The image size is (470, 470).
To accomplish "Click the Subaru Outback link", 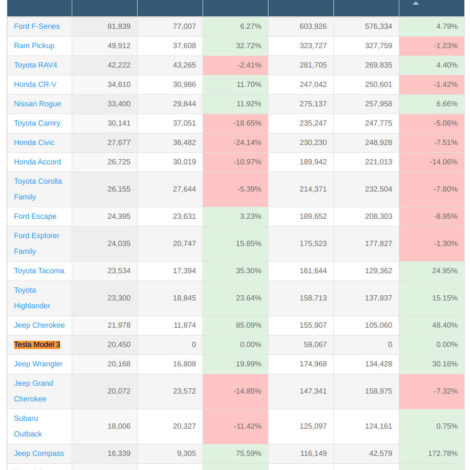I will coord(28,426).
